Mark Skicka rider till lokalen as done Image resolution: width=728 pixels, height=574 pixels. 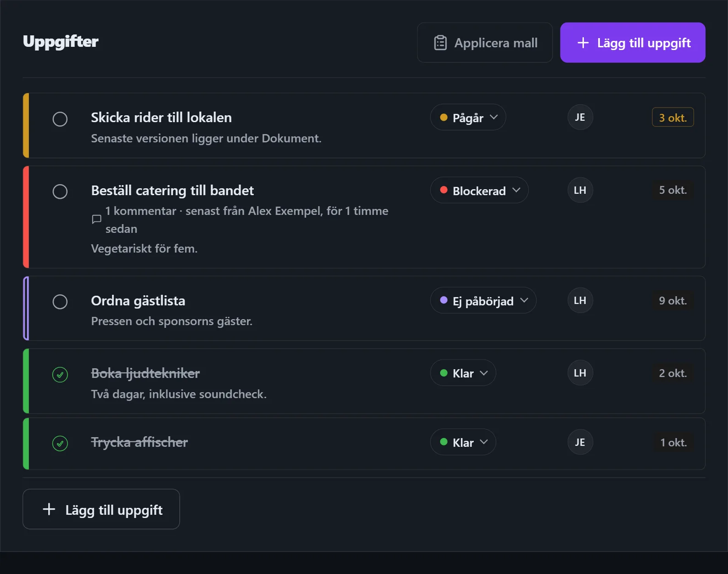point(60,119)
